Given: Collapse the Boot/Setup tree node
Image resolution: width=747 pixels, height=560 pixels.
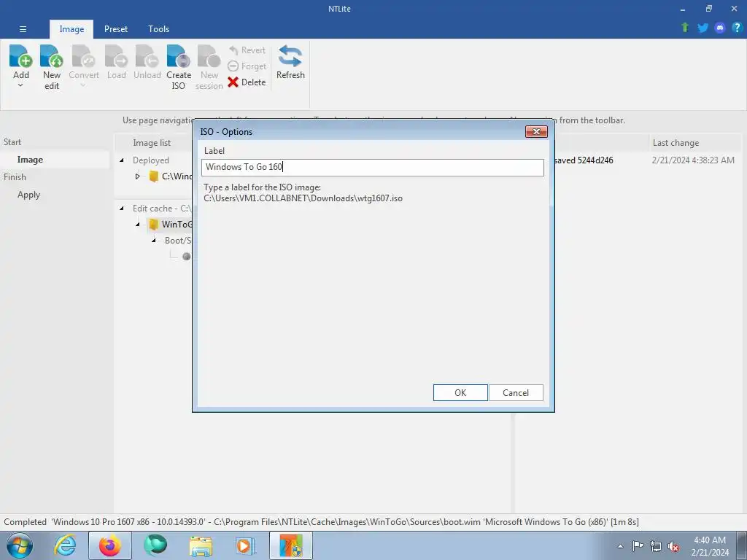Looking at the screenshot, I should [x=153, y=241].
